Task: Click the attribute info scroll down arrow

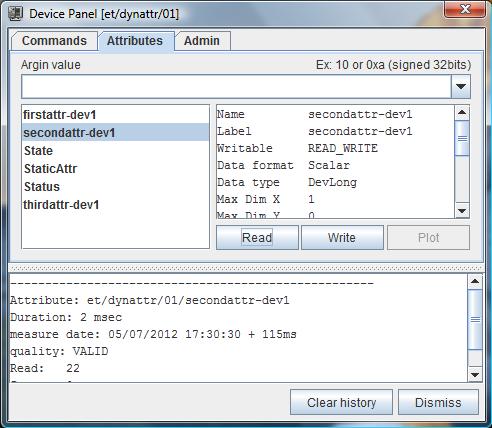Action: tap(462, 211)
